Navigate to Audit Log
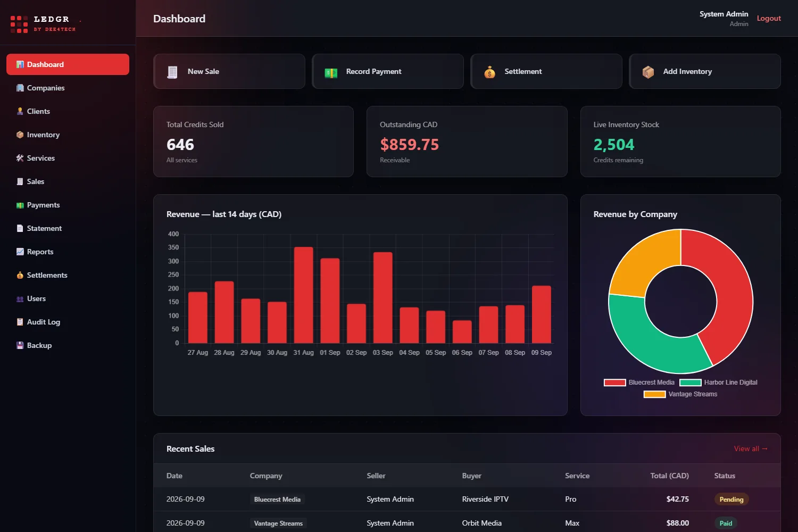 (x=68, y=322)
